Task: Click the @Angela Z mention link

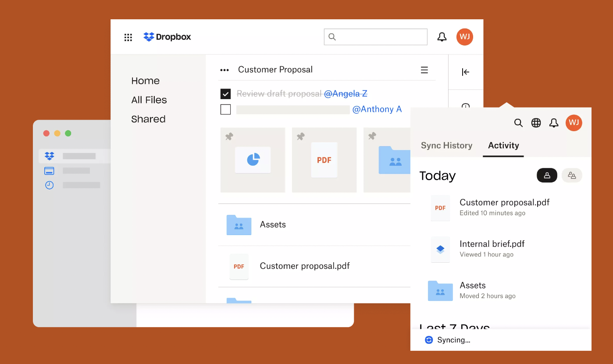Action: 346,93
